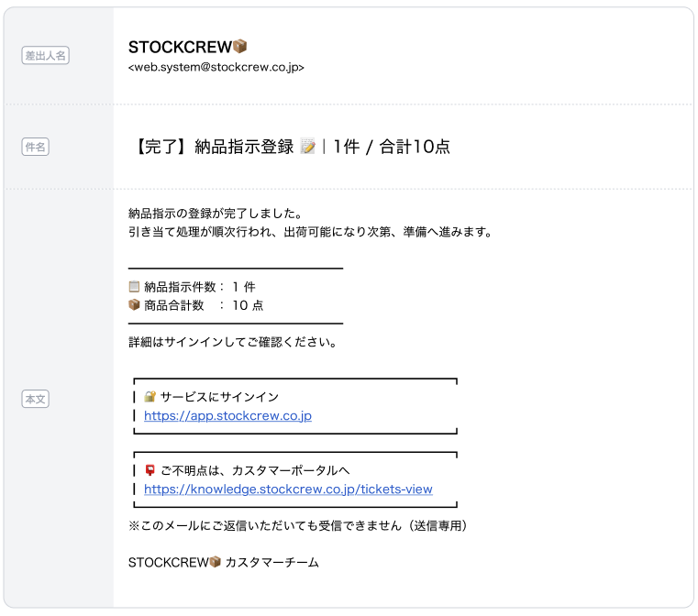Click the web.system@stockcrew.co.jp sender address
Image resolution: width=698 pixels, height=616 pixels.
tap(216, 68)
